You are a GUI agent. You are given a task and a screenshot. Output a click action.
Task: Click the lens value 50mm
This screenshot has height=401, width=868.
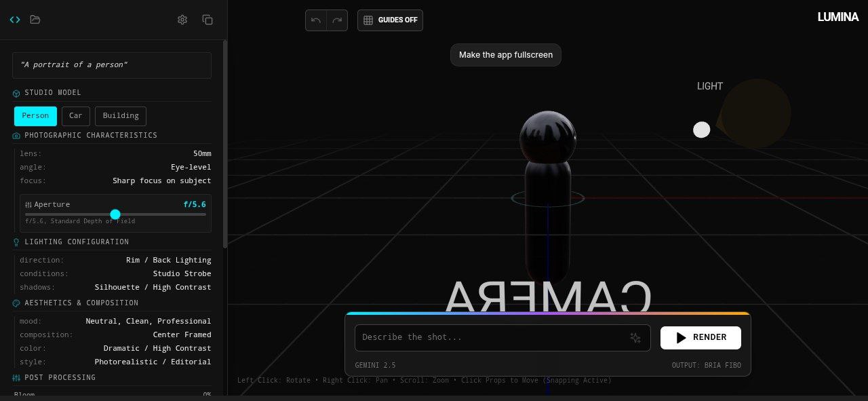[202, 154]
